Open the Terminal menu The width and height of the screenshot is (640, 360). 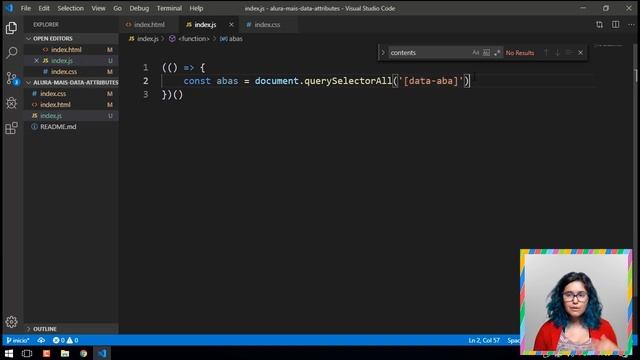169,8
